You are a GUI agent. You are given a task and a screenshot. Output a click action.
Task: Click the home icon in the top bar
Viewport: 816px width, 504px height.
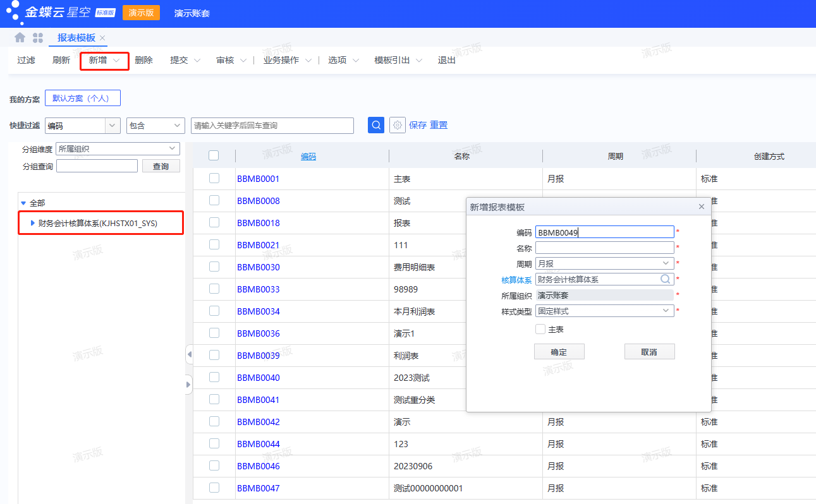(x=18, y=37)
